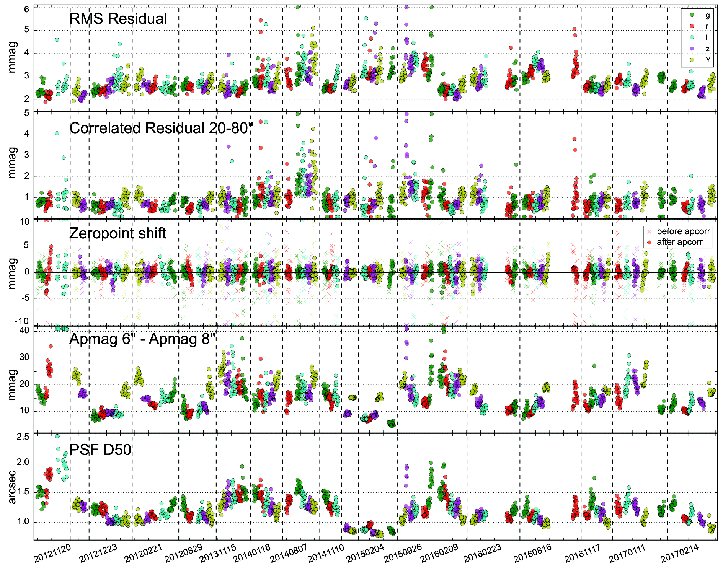The height and width of the screenshot is (588, 723).
Task: Click the Zeropoint shift panel title
Action: click(x=118, y=233)
